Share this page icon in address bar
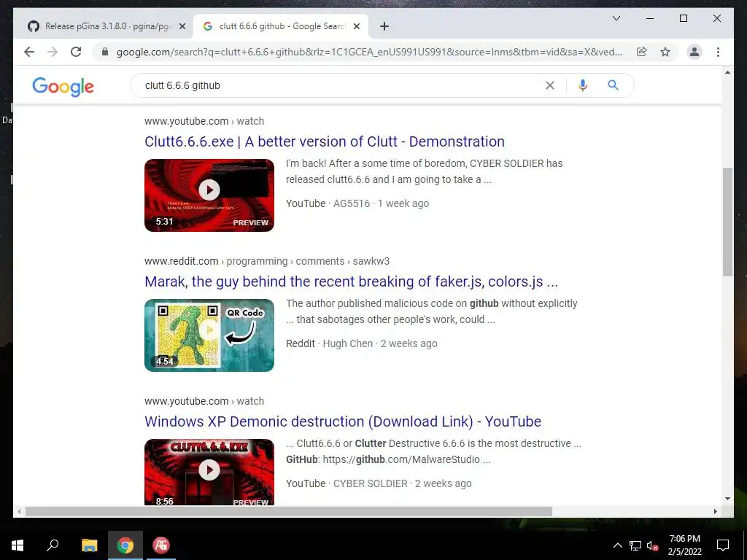 pyautogui.click(x=642, y=52)
